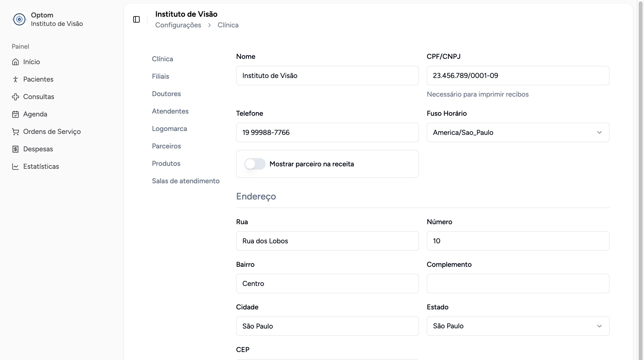Click the Estatísticas chart icon
Viewport: 644px width, 360px height.
[x=15, y=167]
